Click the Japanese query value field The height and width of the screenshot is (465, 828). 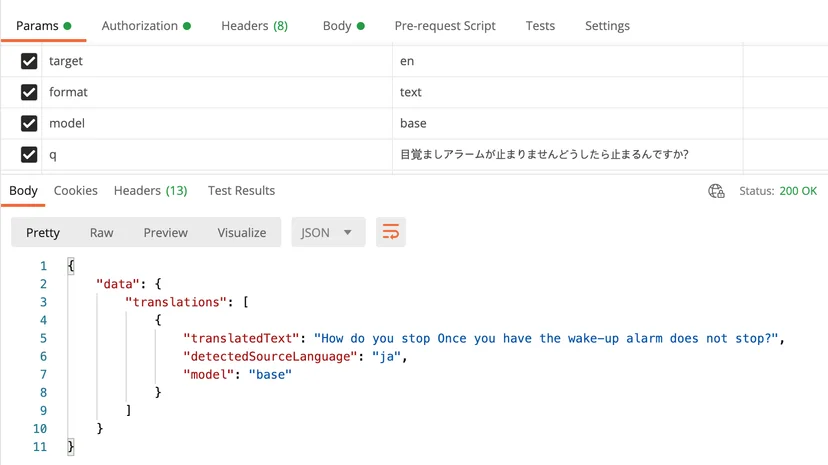pos(568,155)
